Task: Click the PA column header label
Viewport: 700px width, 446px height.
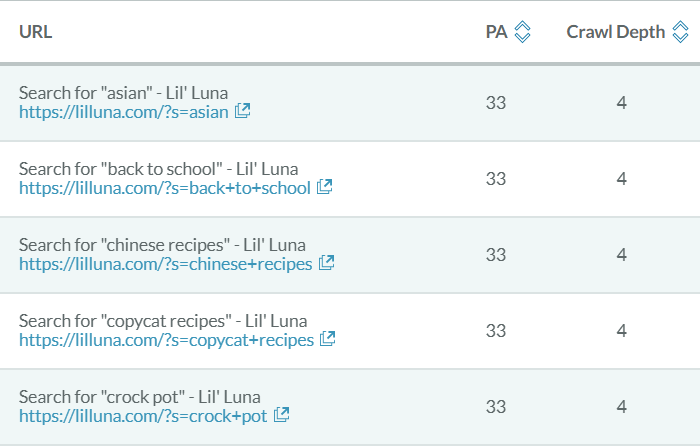Action: coord(496,32)
